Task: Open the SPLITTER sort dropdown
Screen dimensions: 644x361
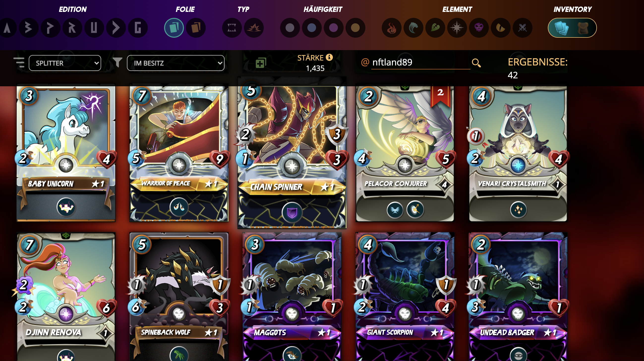Action: 65,63
